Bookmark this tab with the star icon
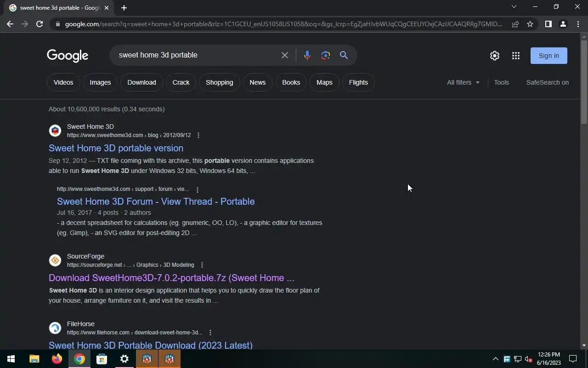The image size is (588, 368). click(530, 24)
